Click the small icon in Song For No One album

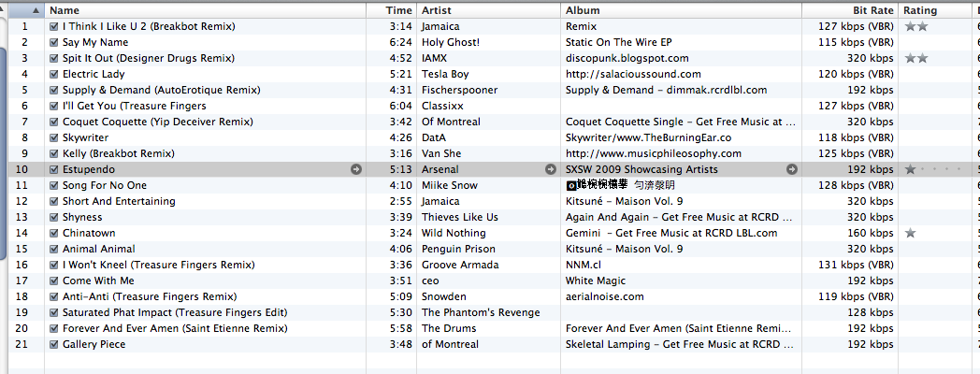pyautogui.click(x=571, y=185)
